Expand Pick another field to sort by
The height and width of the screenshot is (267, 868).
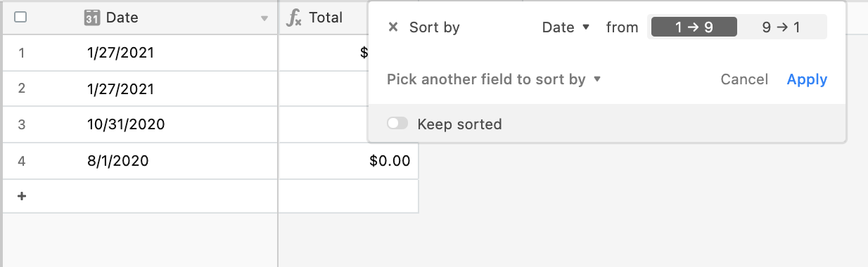[x=494, y=79]
